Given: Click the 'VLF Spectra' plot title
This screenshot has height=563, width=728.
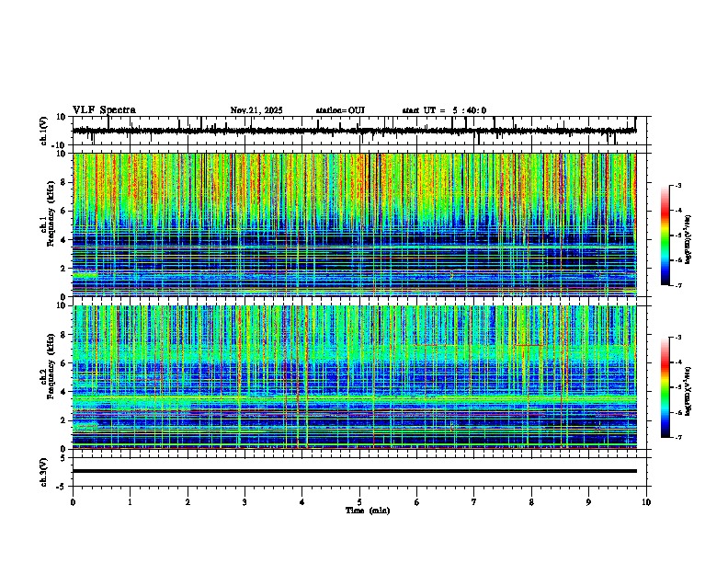Looking at the screenshot, I should pyautogui.click(x=104, y=110).
